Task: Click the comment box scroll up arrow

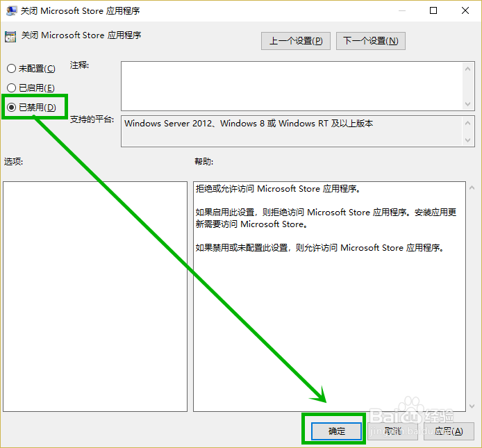Action: (x=467, y=69)
